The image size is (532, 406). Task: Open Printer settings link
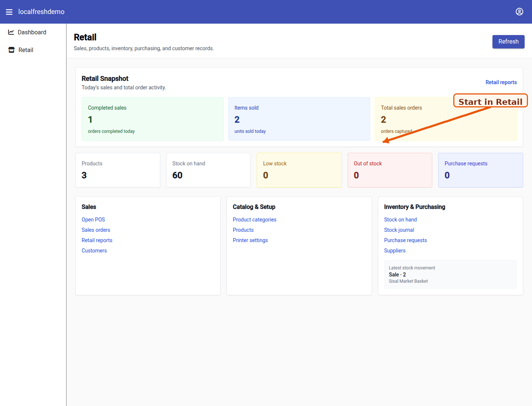click(250, 240)
